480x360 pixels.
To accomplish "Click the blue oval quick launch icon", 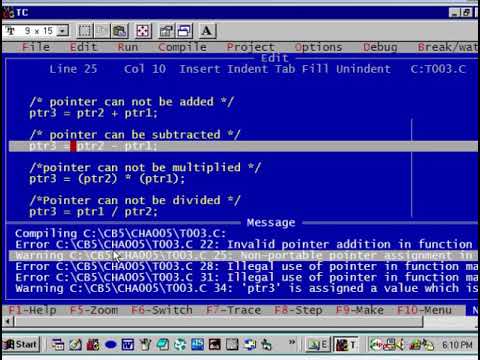I will click(x=111, y=345).
